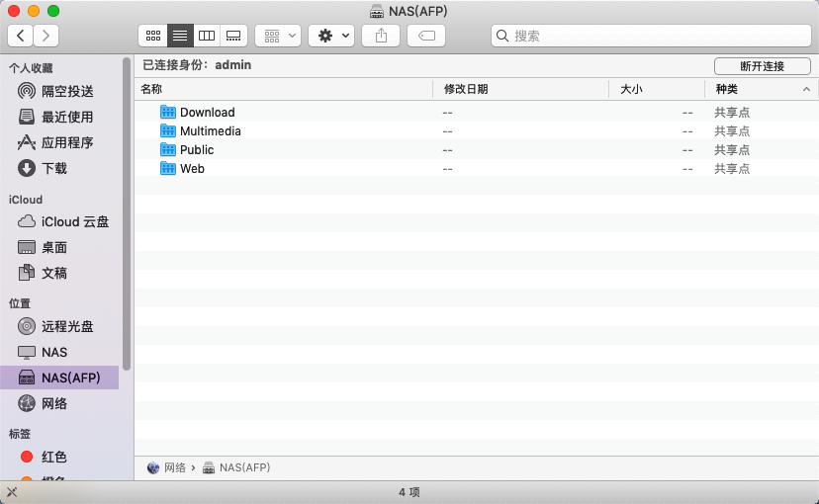
Task: Switch to column view
Action: tap(207, 36)
